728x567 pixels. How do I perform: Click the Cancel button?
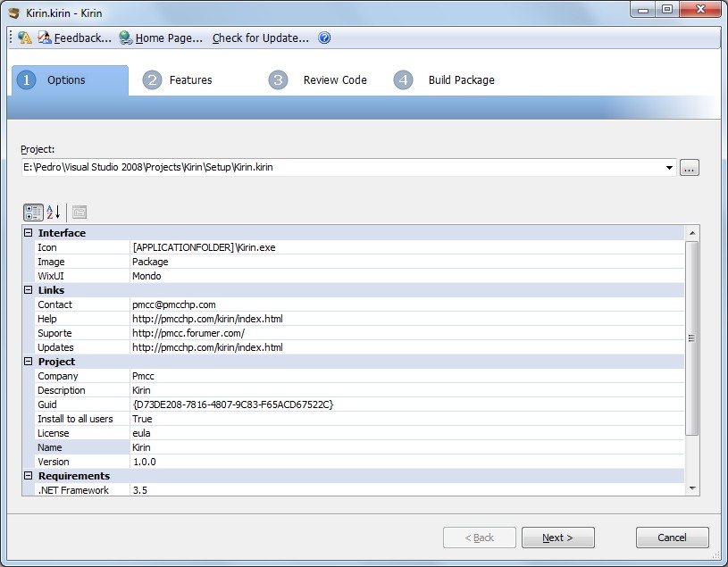672,538
